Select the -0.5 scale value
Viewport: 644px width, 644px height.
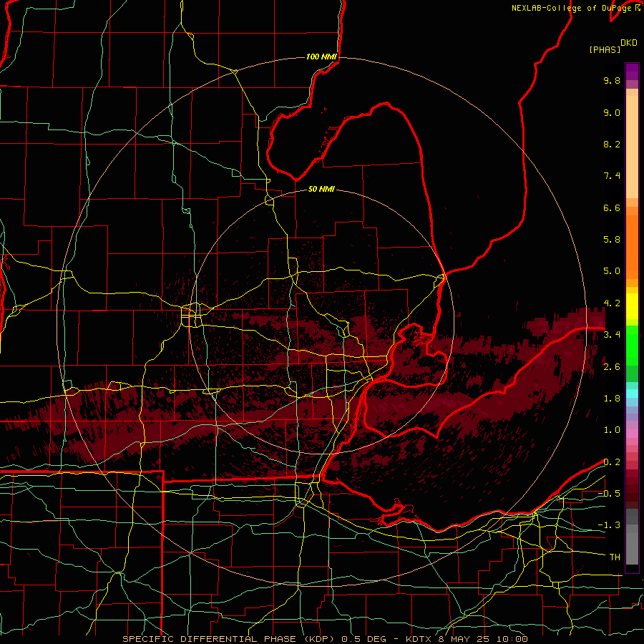(609, 494)
